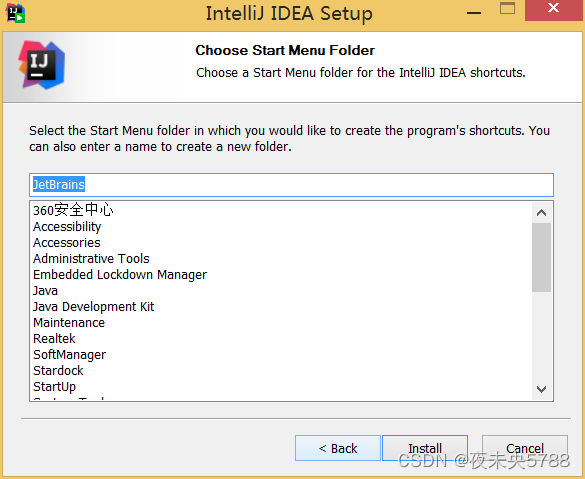Image resolution: width=585 pixels, height=479 pixels.
Task: Select the Accessibility folder
Action: (x=67, y=226)
